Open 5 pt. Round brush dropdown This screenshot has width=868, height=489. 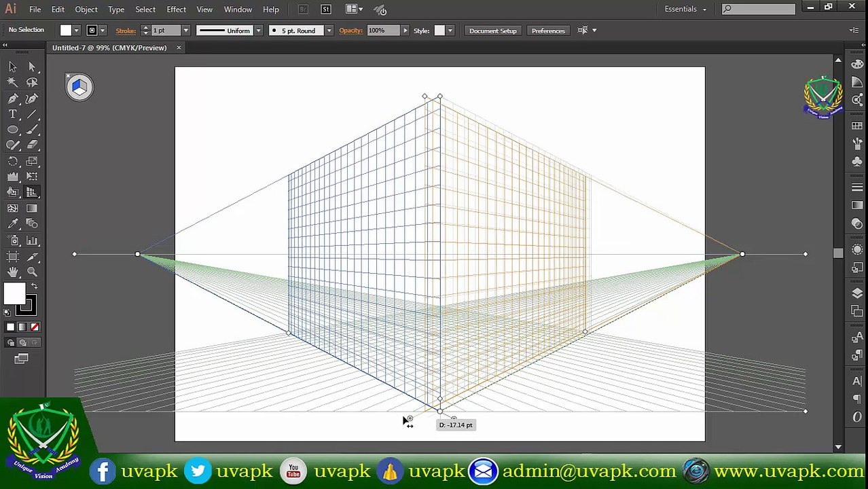click(x=329, y=31)
